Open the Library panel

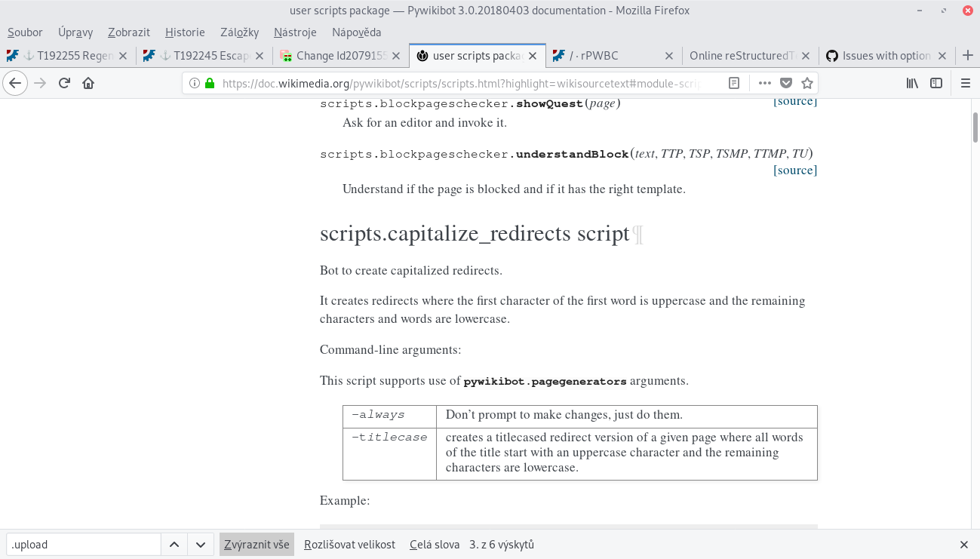[911, 83]
